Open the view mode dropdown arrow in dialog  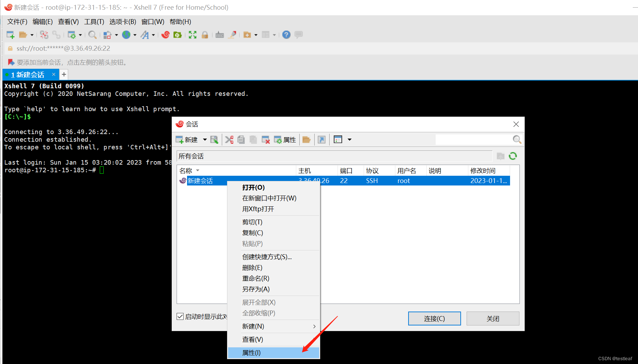[350, 140]
